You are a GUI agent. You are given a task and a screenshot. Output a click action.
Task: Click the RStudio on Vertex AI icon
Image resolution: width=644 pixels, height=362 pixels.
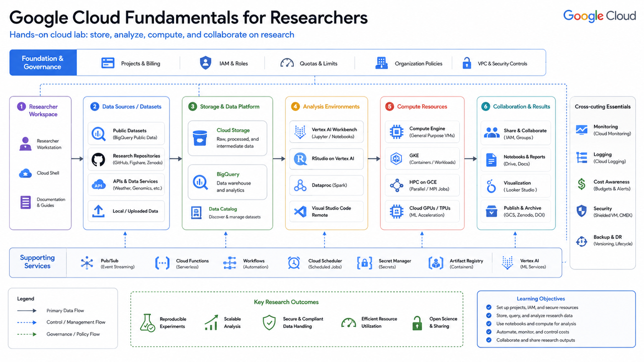300,159
